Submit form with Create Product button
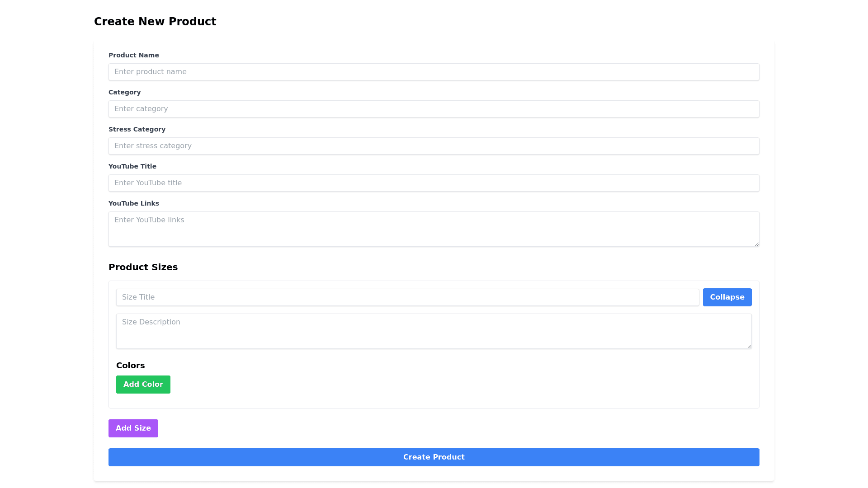The image size is (868, 488). [434, 457]
